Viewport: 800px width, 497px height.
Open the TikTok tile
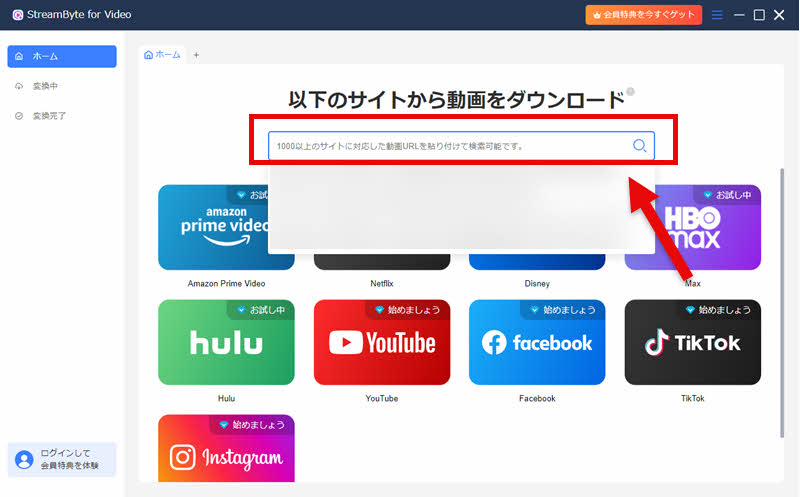point(692,342)
